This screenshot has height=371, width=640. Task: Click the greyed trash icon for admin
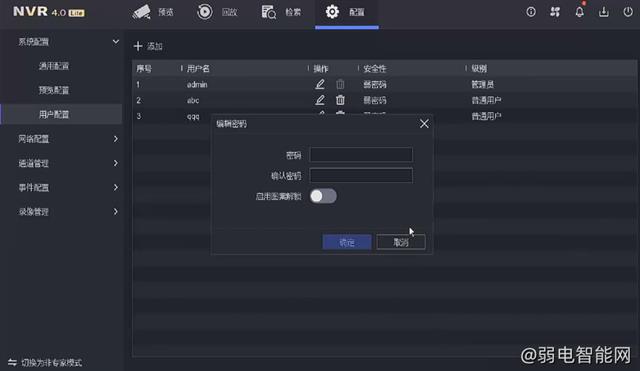(x=340, y=84)
